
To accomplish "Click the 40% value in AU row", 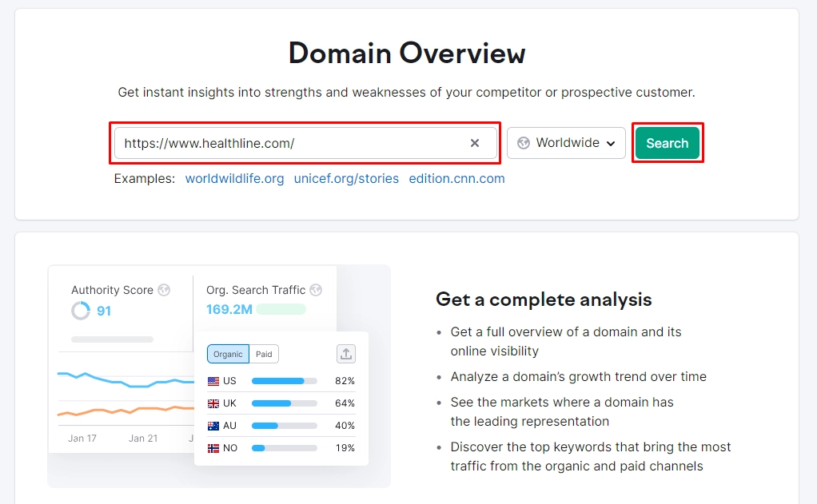I will pos(345,426).
